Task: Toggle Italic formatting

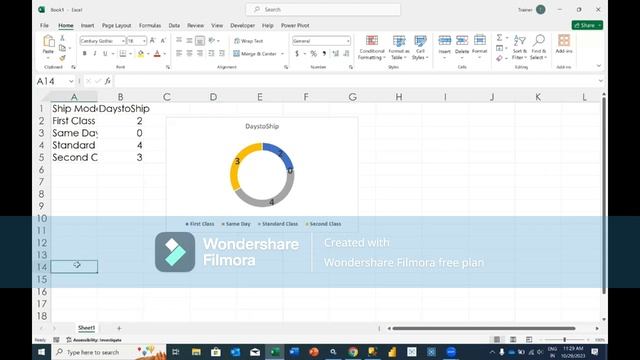Action: point(95,53)
